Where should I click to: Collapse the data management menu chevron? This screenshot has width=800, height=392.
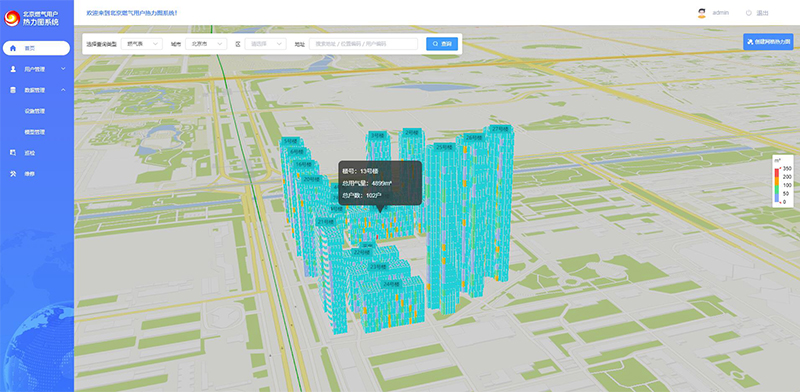(63, 90)
